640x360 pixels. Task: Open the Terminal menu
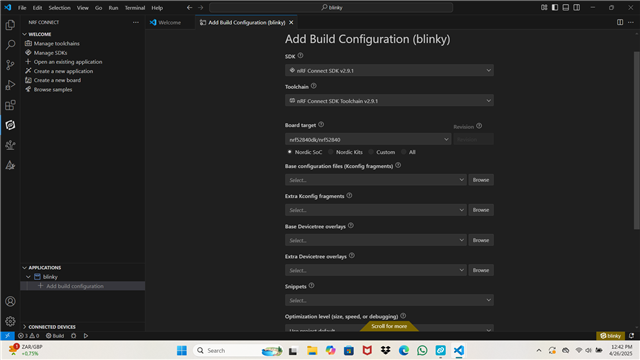[135, 8]
